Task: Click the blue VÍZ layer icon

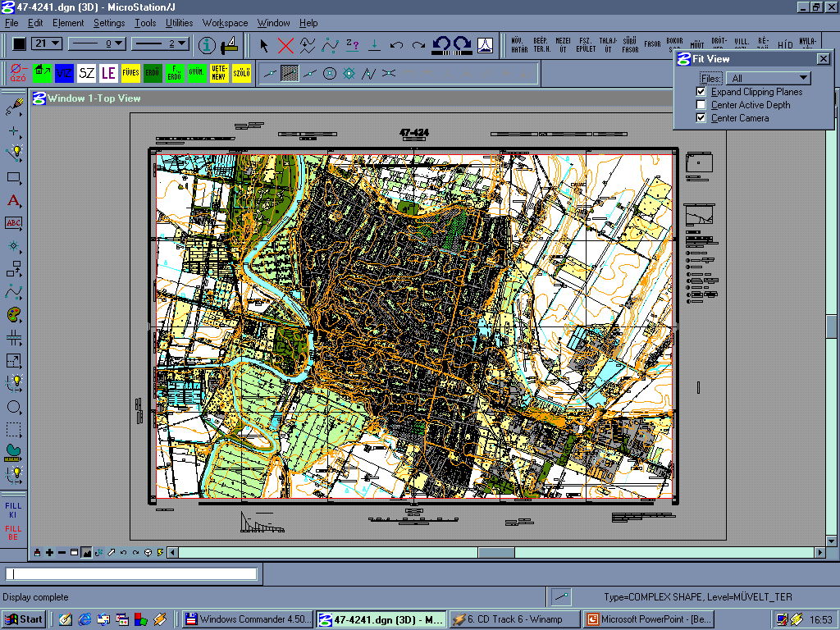Action: (x=64, y=73)
